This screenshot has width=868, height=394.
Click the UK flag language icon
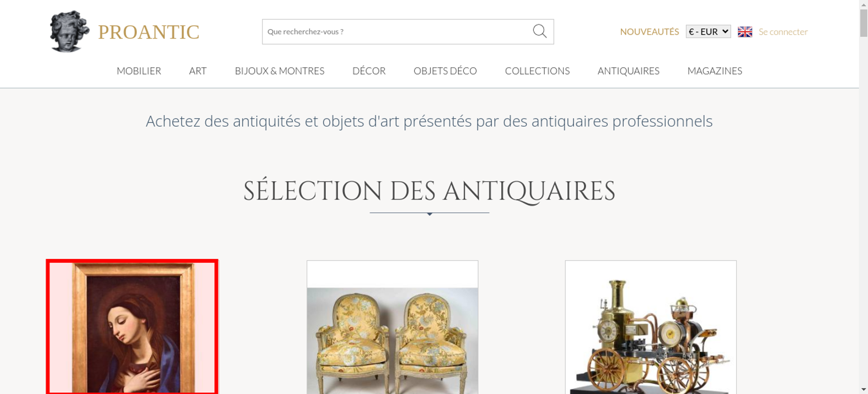[745, 32]
